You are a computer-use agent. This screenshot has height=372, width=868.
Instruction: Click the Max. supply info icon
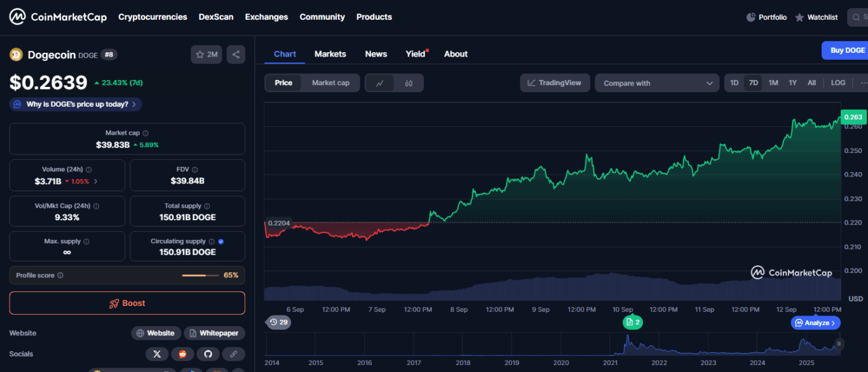point(86,242)
